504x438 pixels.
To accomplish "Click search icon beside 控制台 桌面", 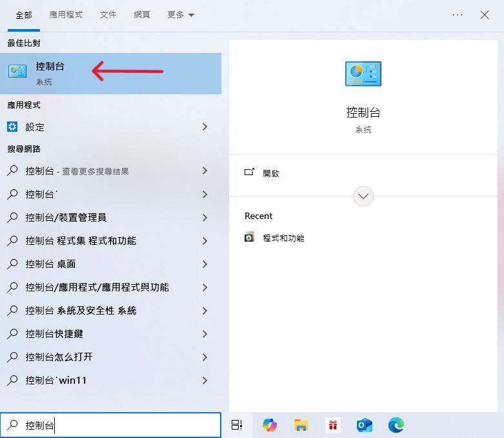I will point(12,264).
